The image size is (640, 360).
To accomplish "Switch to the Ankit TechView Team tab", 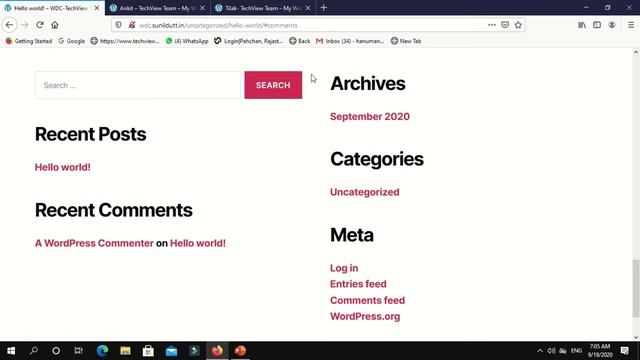I will pyautogui.click(x=158, y=8).
